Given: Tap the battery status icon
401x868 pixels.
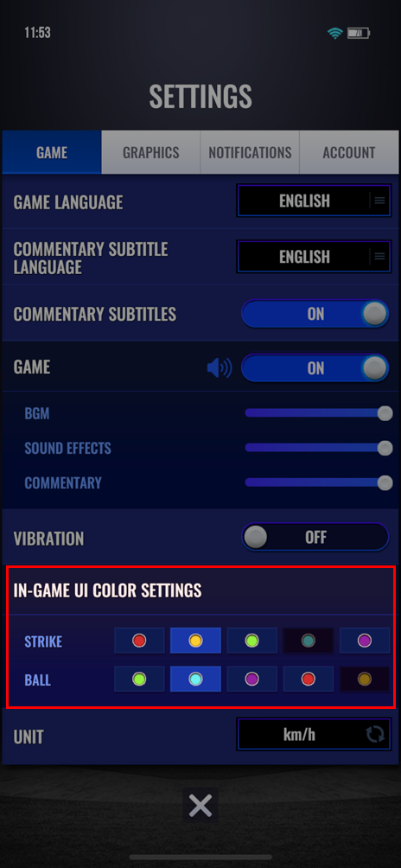Looking at the screenshot, I should coord(359,33).
